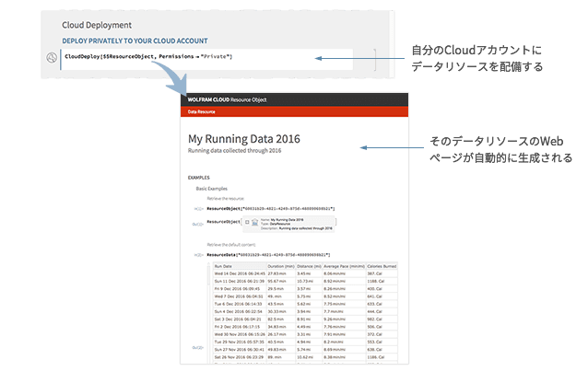Click the cell 'Wed 30 Nov 2016 06:15:26'
Screen dimensions: 588x383
tap(240, 334)
